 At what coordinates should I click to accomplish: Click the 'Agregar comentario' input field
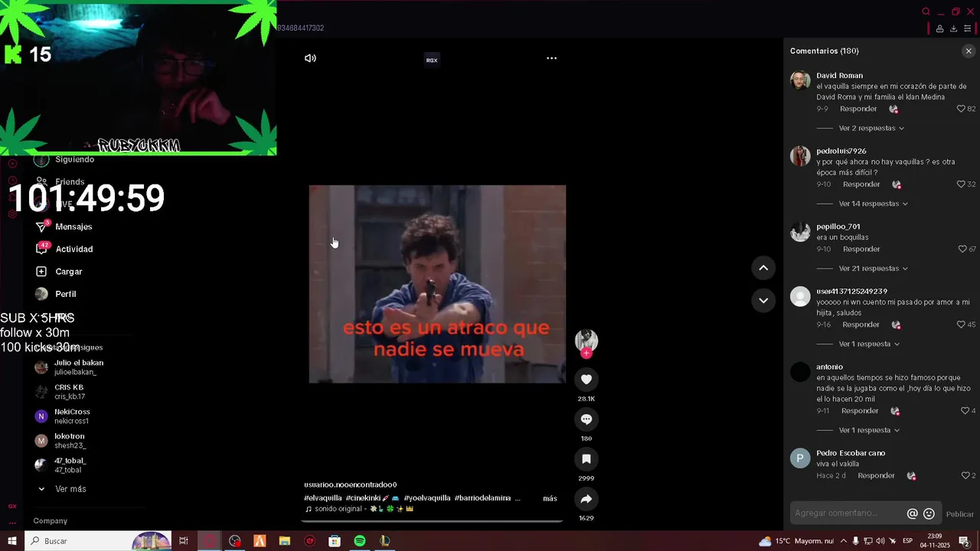[847, 514]
